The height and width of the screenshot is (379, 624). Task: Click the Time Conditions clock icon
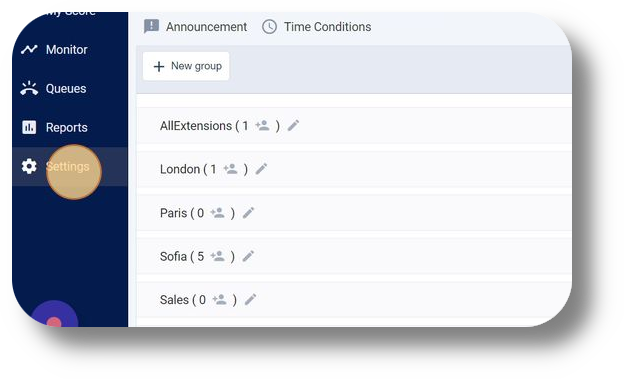pyautogui.click(x=269, y=27)
